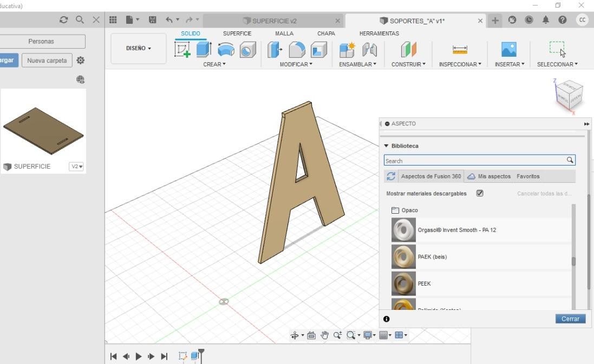Collapse the Biblioteca section
594x364 pixels.
387,145
